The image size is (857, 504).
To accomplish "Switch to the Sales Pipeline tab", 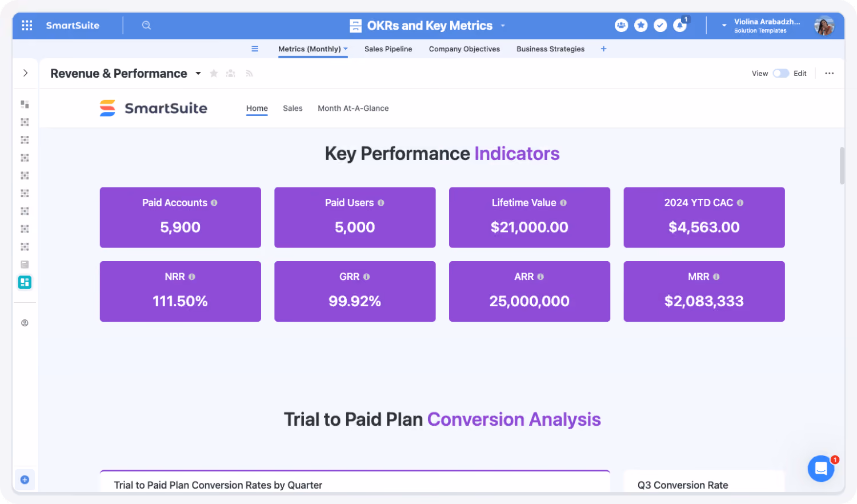I will click(x=389, y=49).
